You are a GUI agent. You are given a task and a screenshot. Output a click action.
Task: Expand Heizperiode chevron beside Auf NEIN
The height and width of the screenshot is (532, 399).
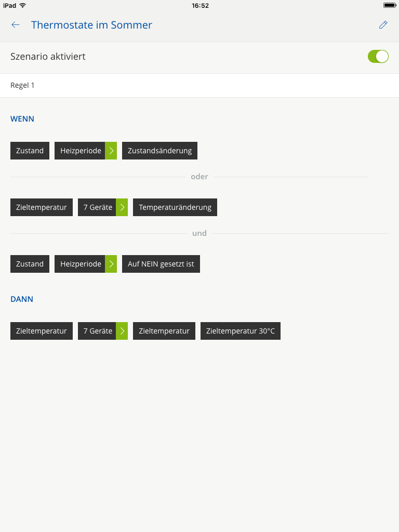pyautogui.click(x=111, y=264)
